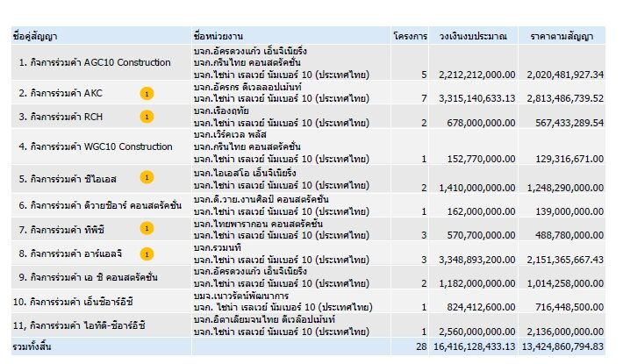
Task: Click budget value 162,000,000.00
Action: coord(481,211)
